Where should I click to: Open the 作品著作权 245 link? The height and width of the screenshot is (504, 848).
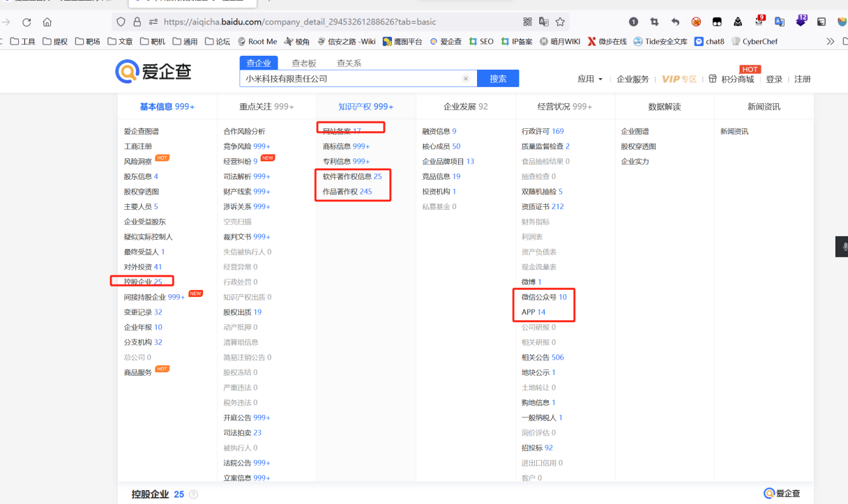[347, 192]
